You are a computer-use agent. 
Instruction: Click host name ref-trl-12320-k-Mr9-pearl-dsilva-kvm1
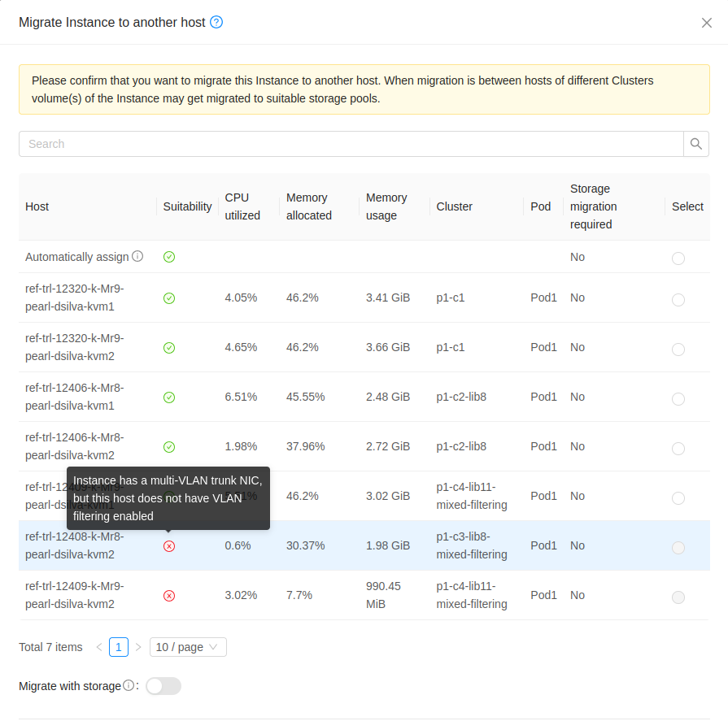[74, 298]
